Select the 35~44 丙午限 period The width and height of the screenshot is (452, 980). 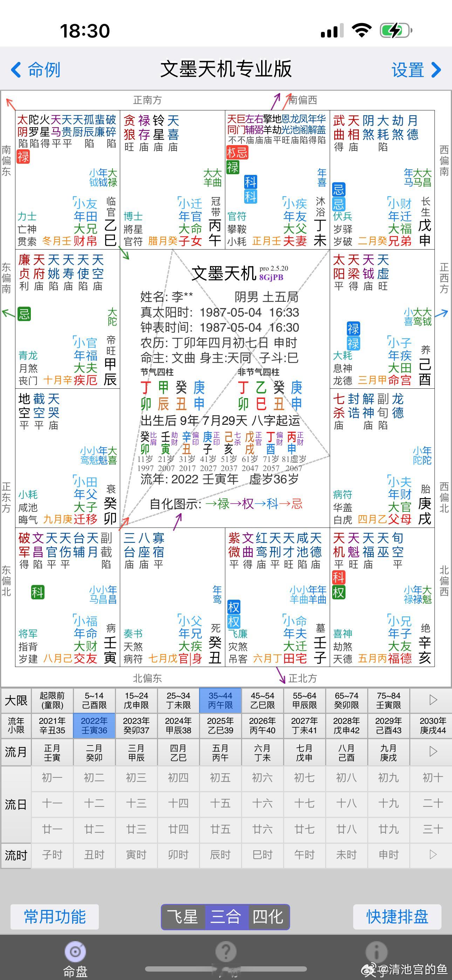(220, 700)
